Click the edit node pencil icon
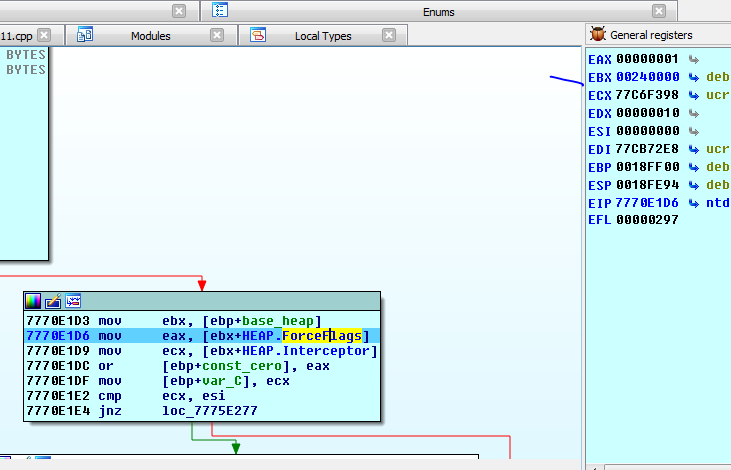This screenshot has width=731, height=470. click(x=54, y=300)
